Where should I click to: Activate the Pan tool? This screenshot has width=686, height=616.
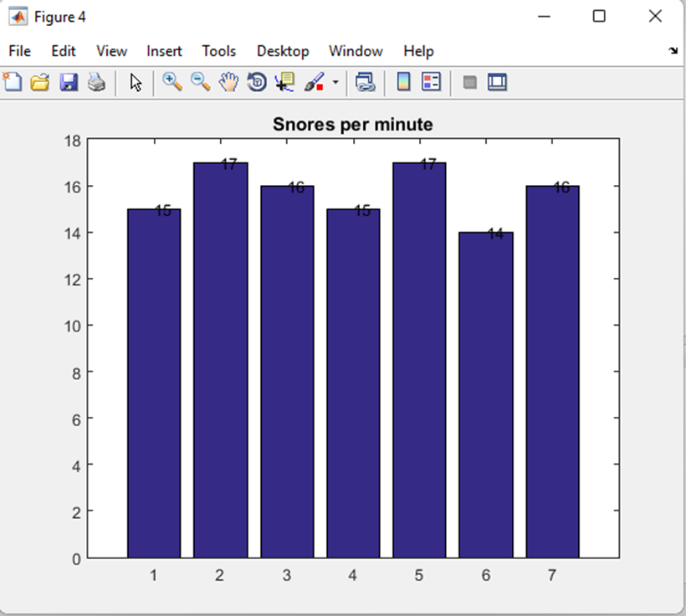coord(228,81)
